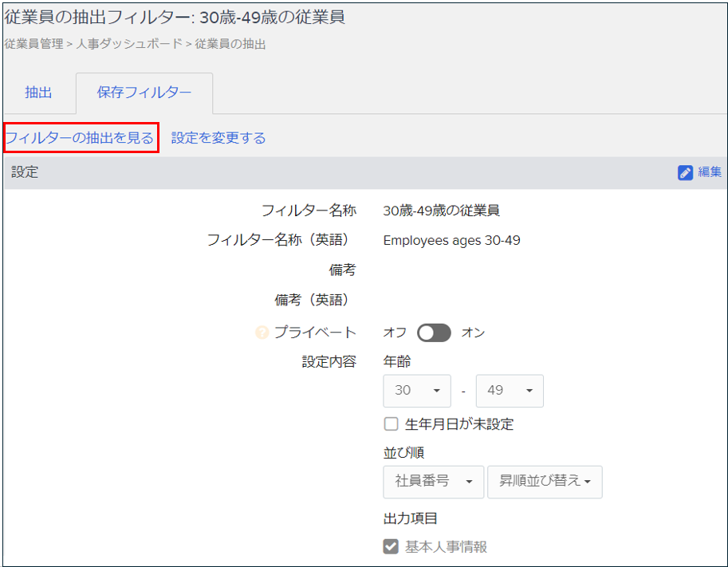Click the フィルターの抽出を見る link
This screenshot has width=728, height=567.
click(x=80, y=138)
